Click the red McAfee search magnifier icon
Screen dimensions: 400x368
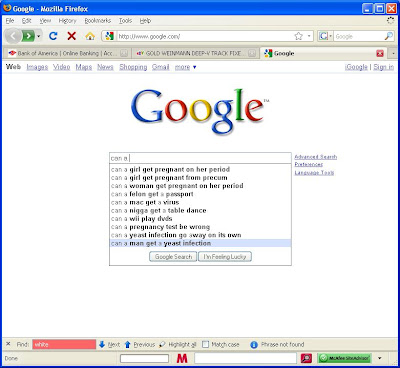[306, 358]
